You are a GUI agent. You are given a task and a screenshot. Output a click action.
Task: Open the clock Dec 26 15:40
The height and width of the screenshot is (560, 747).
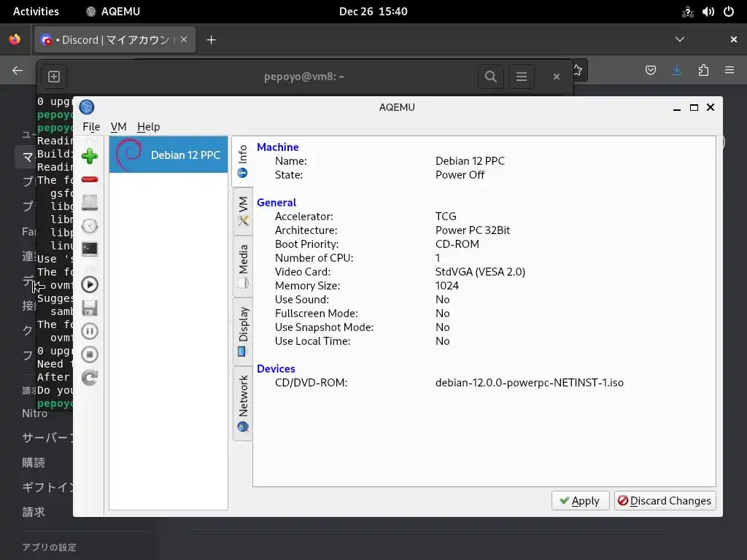373,12
